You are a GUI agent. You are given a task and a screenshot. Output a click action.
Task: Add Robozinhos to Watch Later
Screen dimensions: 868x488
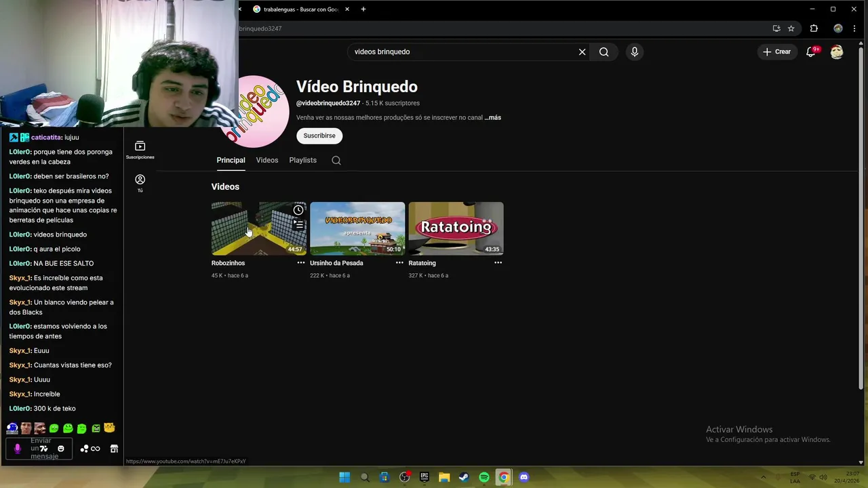pyautogui.click(x=298, y=210)
